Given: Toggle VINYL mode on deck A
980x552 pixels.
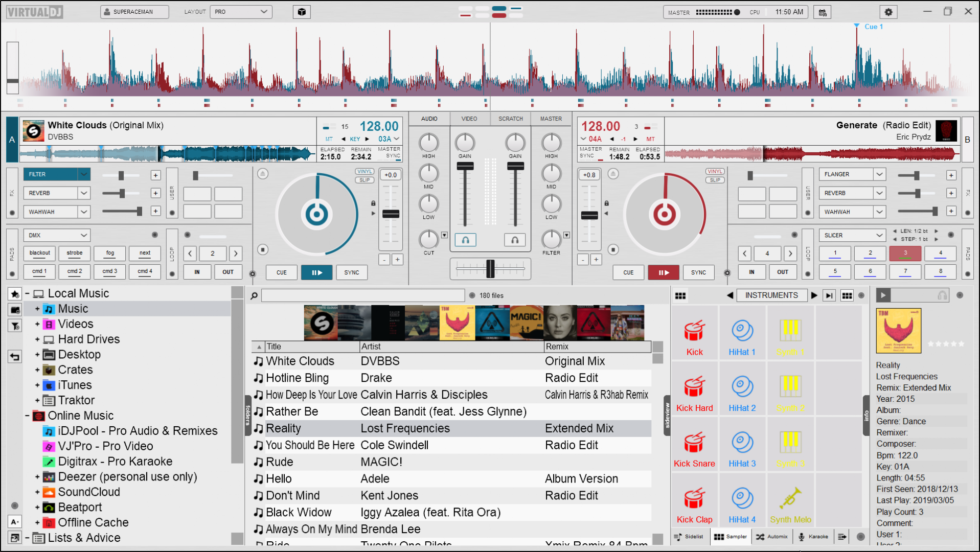Looking at the screenshot, I should point(364,172).
